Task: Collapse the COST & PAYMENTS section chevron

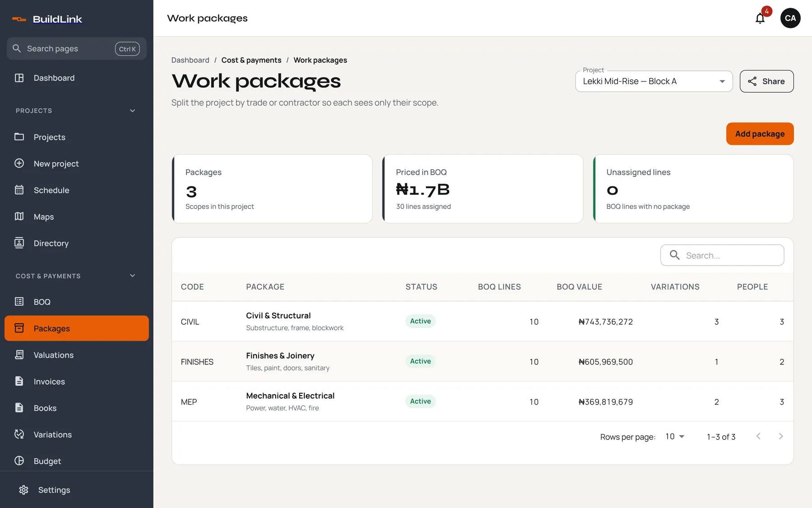Action: pos(133,276)
